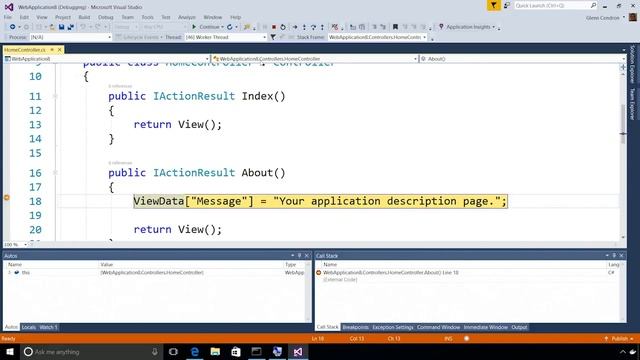Open the Solution Explorer side tab
This screenshot has width=640, height=360.
pyautogui.click(x=632, y=64)
